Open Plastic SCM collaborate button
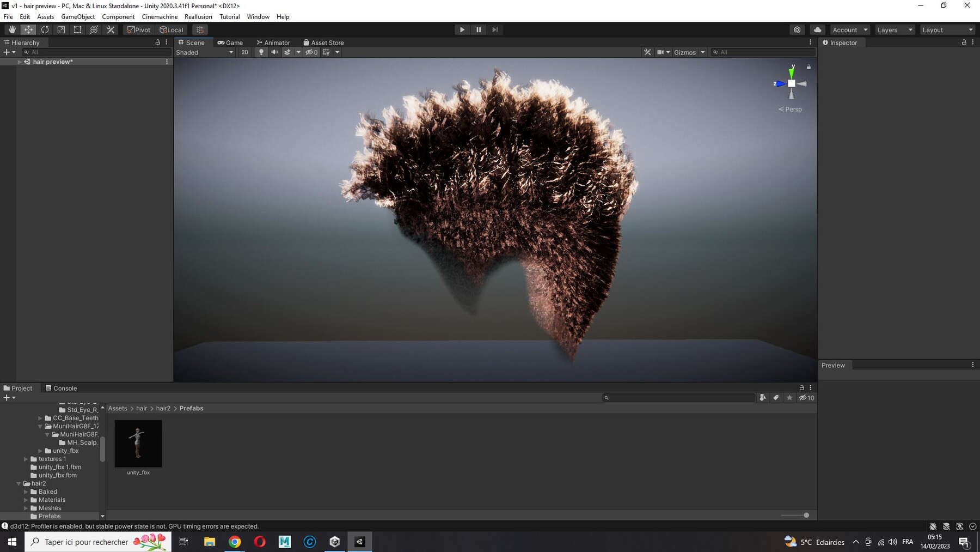Viewport: 980px width, 552px height. [797, 29]
